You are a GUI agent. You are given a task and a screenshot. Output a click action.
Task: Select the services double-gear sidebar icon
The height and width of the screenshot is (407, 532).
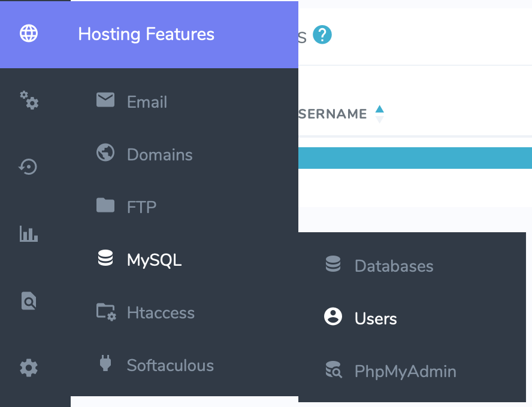pyautogui.click(x=29, y=101)
